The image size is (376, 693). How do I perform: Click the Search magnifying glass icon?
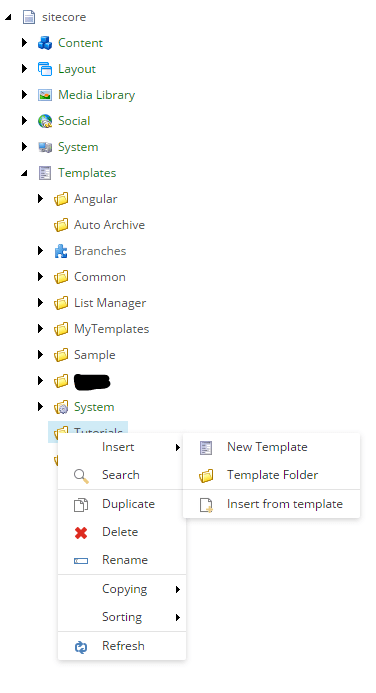click(x=81, y=476)
